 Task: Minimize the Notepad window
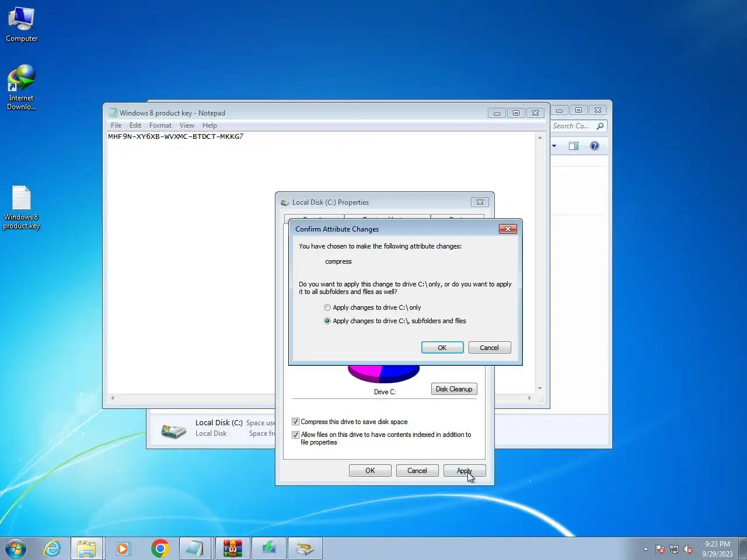coord(497,113)
